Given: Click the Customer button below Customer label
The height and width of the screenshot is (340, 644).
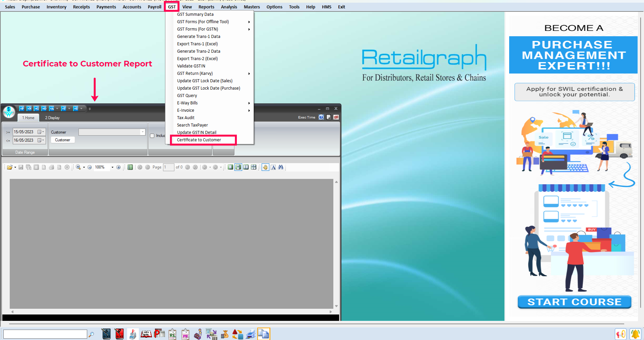Looking at the screenshot, I should click(x=63, y=140).
